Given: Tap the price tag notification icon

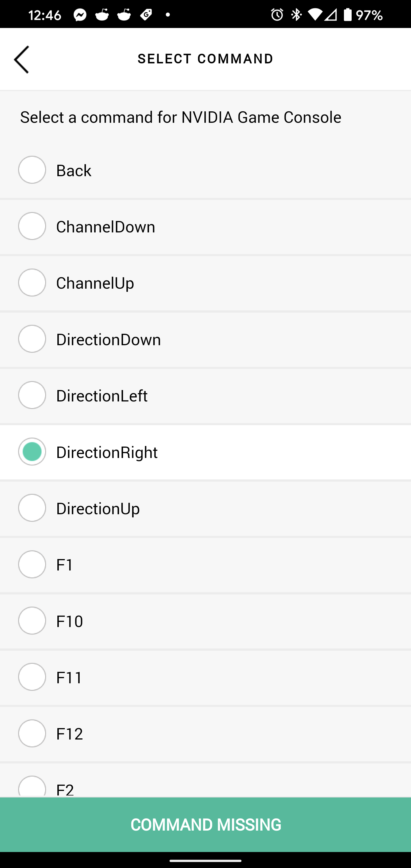Looking at the screenshot, I should (146, 15).
